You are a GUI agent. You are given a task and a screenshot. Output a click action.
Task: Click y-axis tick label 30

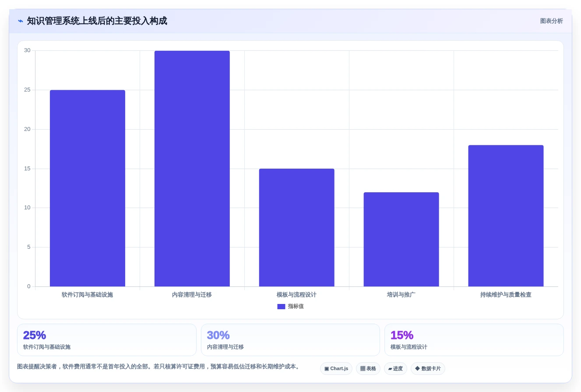(27, 51)
